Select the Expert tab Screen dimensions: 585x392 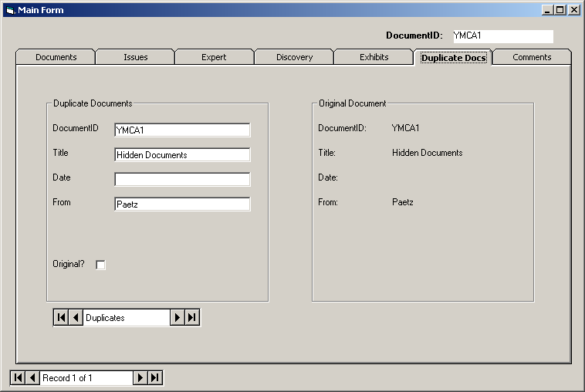point(215,57)
